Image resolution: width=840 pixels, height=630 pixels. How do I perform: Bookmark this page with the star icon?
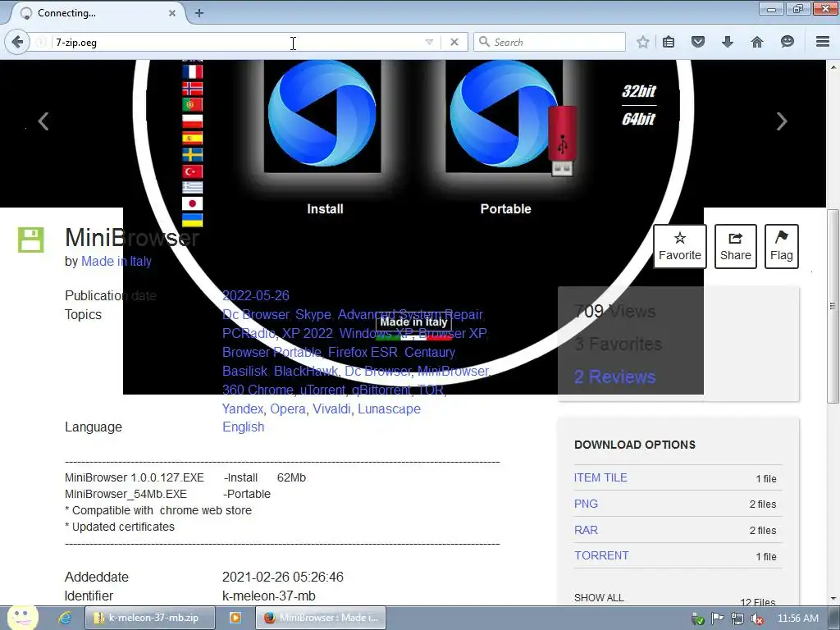pyautogui.click(x=643, y=42)
